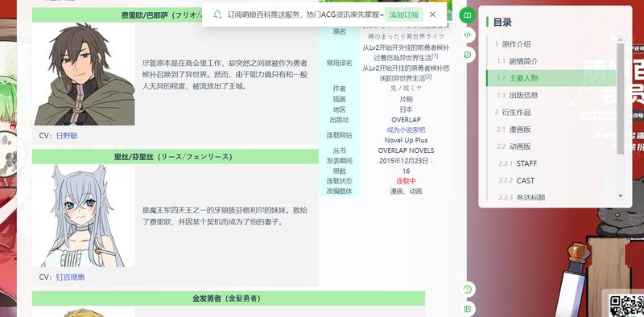644x317 pixels.
Task: Click the circular exclamation info icon
Action: pos(467,290)
